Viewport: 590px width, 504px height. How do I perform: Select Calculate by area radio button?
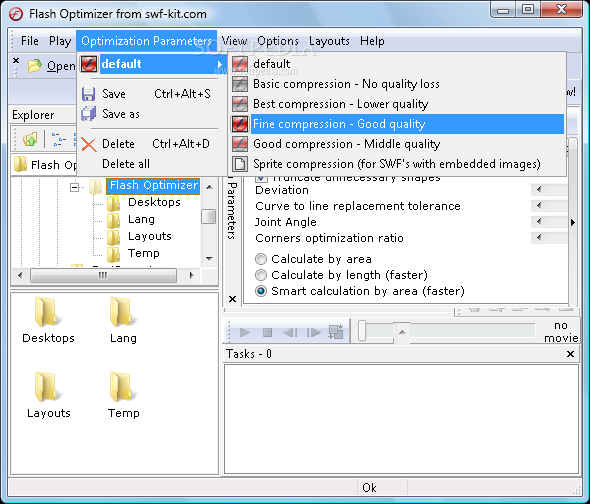pyautogui.click(x=261, y=259)
